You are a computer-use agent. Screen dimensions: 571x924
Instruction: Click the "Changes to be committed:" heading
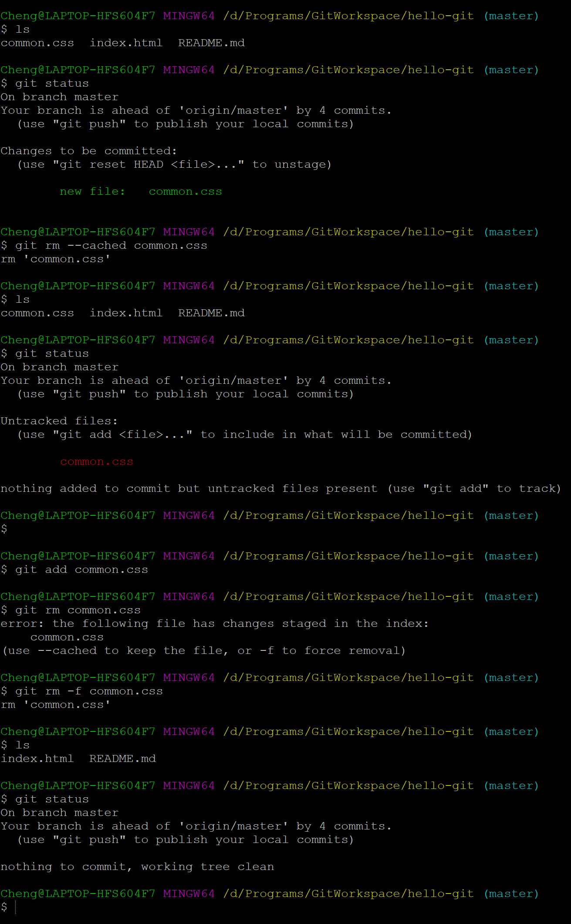point(89,151)
